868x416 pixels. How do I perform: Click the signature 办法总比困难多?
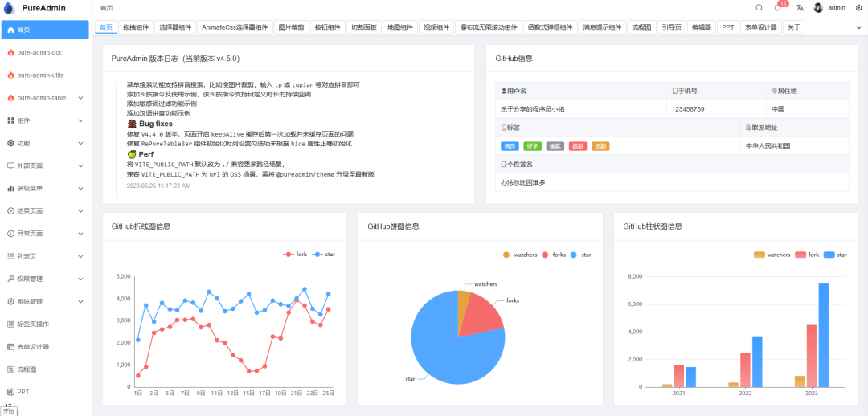coord(523,182)
